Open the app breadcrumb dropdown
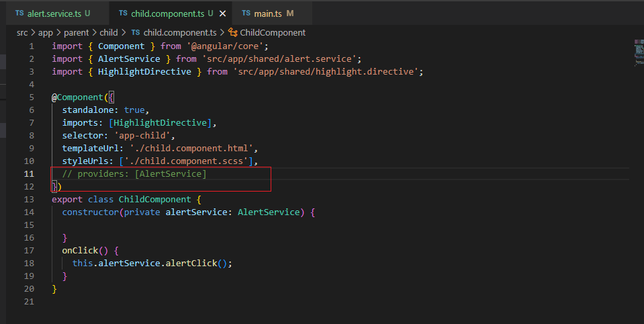 click(45, 32)
